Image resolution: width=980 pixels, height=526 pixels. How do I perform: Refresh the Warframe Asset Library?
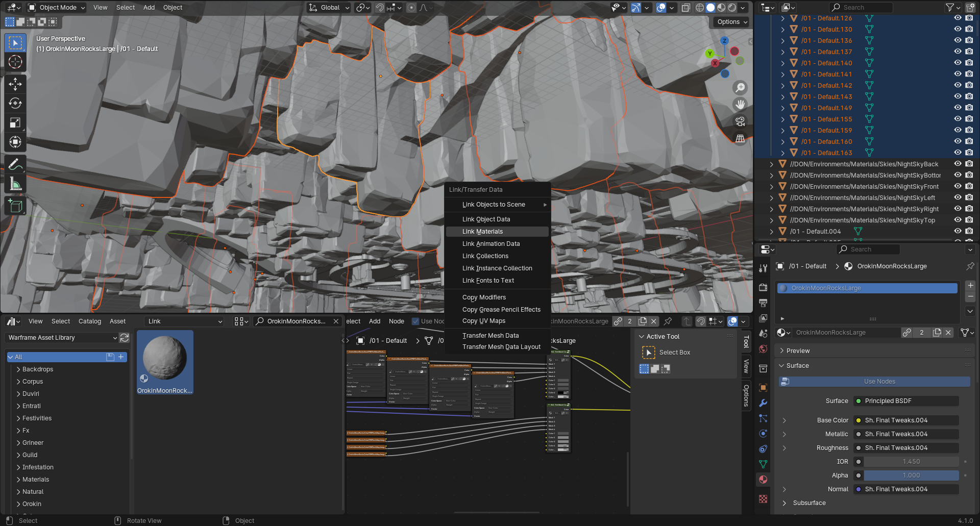(x=124, y=338)
